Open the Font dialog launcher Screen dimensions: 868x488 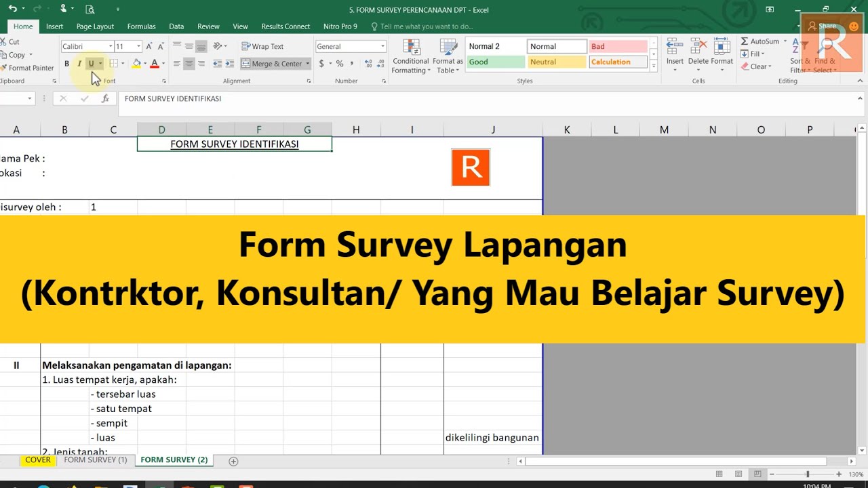click(164, 81)
